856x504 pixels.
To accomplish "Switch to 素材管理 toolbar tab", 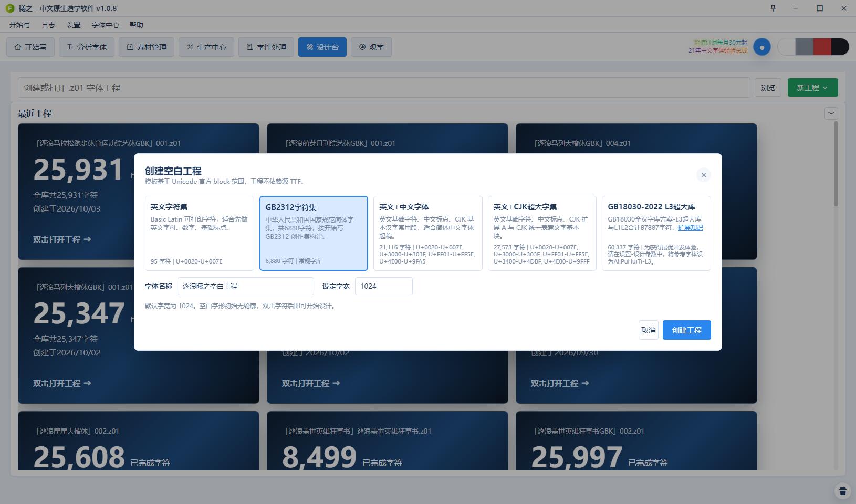I will point(147,47).
